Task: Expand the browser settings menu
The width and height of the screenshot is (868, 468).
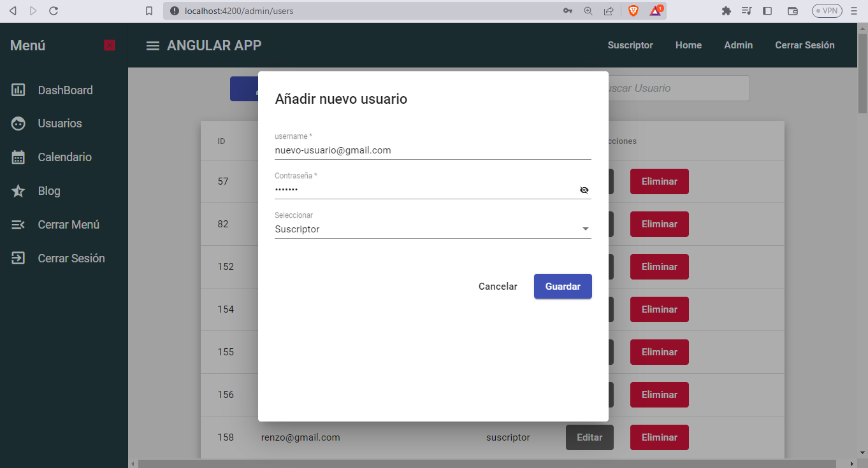Action: pyautogui.click(x=855, y=10)
